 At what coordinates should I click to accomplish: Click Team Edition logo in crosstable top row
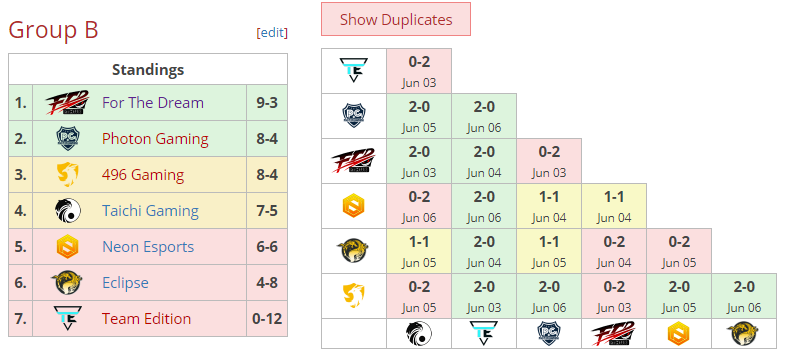pos(353,71)
